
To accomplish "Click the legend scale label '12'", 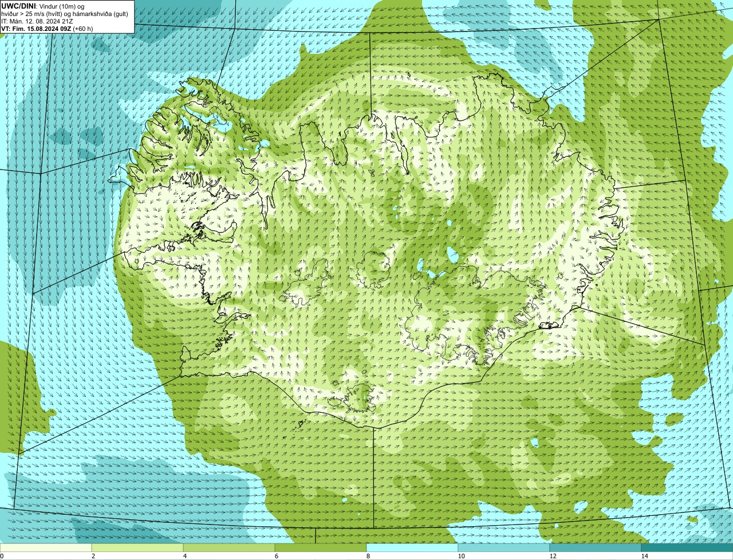I will pos(553,556).
